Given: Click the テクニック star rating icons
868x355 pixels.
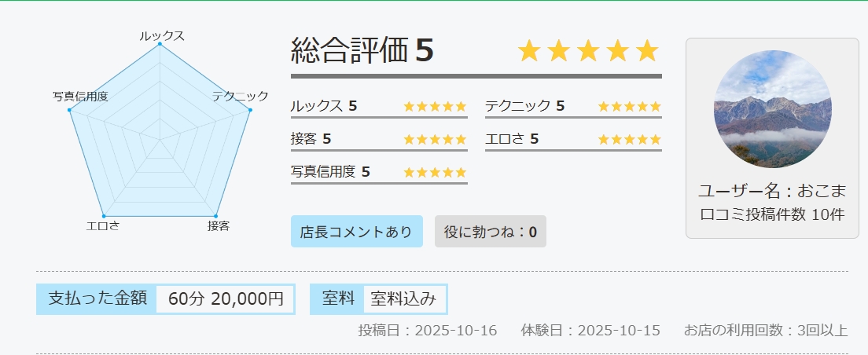Looking at the screenshot, I should pos(629,107).
